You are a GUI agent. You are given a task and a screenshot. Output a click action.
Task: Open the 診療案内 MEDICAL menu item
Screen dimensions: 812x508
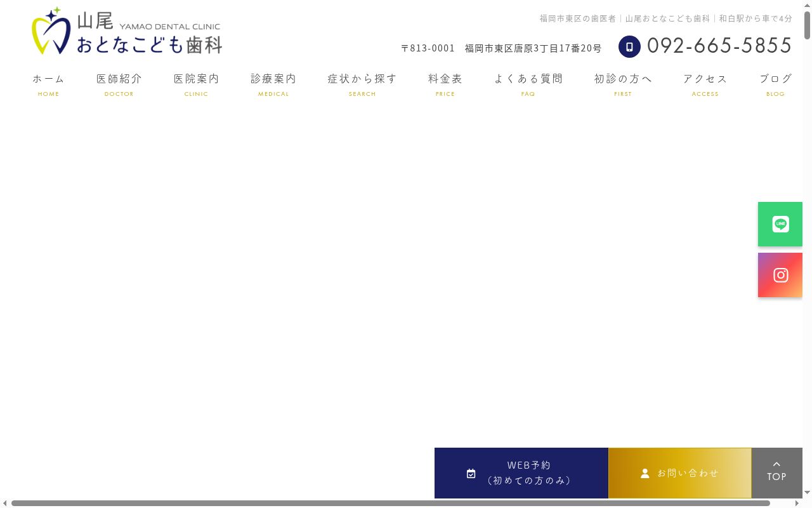click(273, 84)
